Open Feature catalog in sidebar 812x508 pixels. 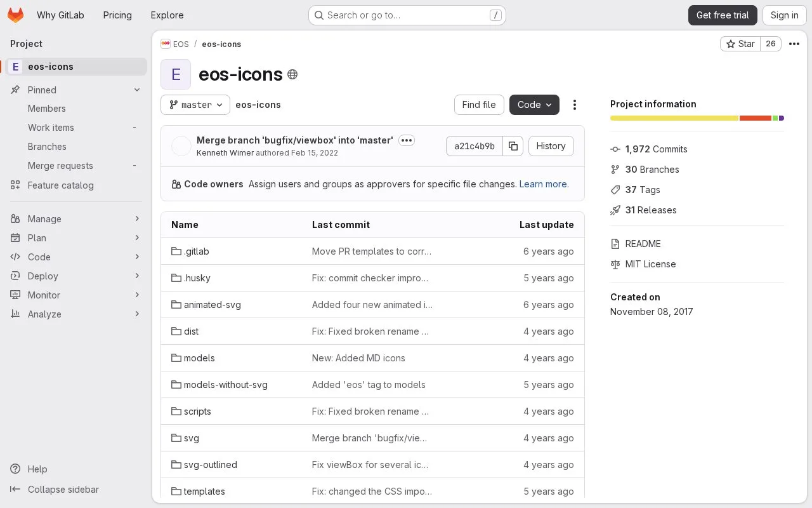coord(76,185)
